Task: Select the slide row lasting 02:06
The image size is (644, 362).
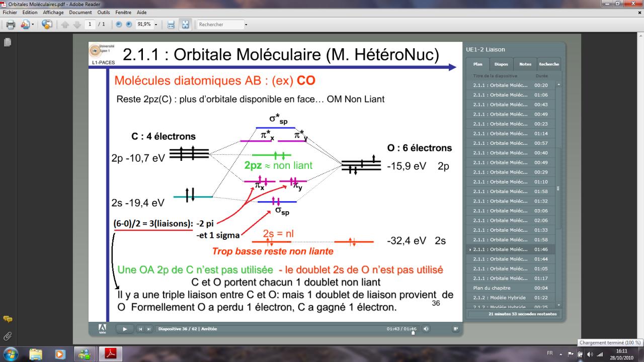Action: (511, 220)
